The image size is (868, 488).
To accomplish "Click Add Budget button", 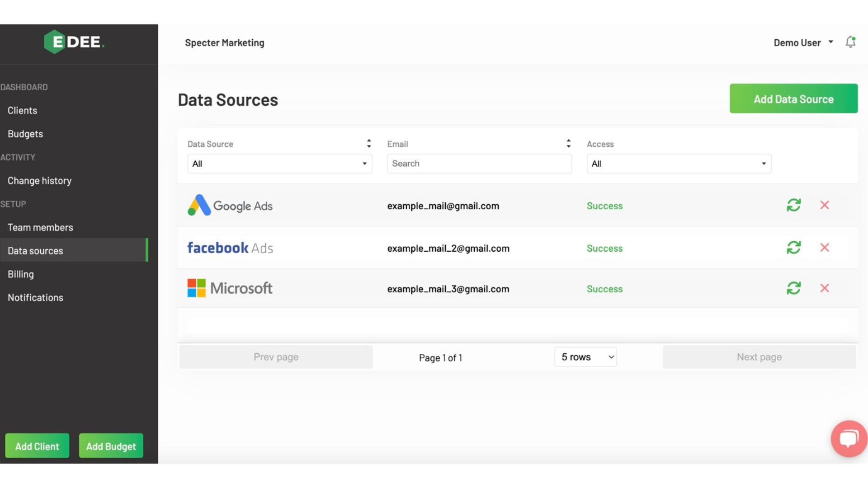I will tap(110, 446).
